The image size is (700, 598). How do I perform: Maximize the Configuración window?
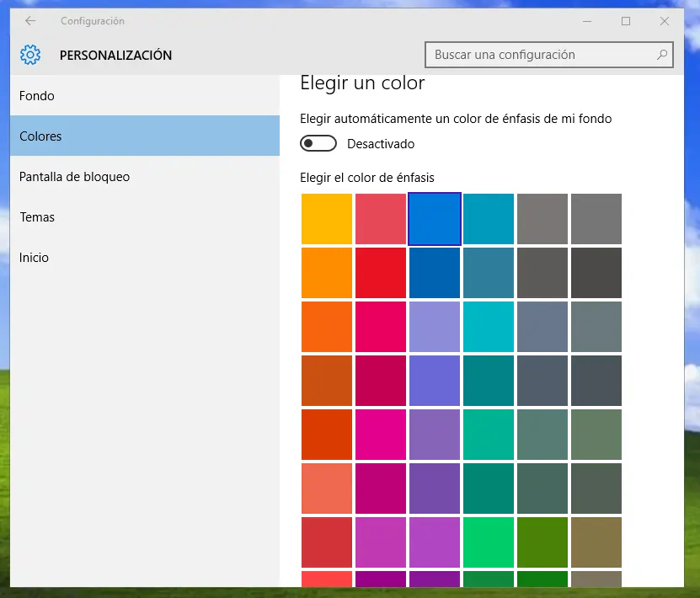[x=626, y=21]
